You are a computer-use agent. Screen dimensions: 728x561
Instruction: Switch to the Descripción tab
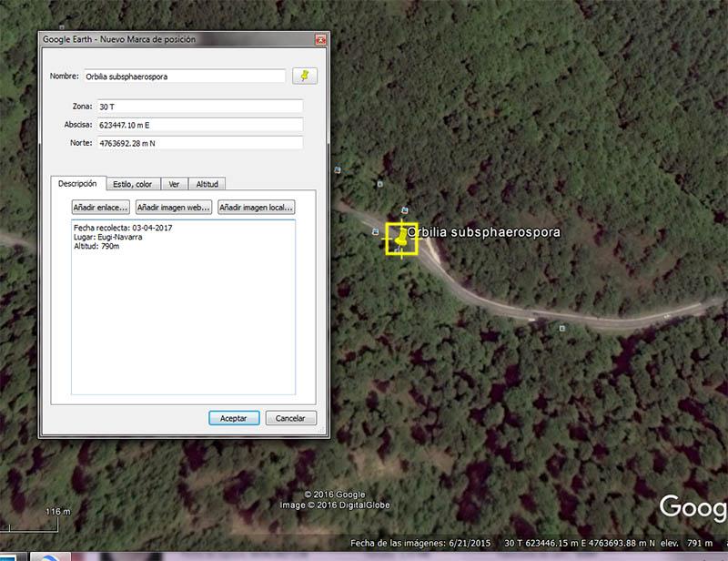tap(78, 184)
